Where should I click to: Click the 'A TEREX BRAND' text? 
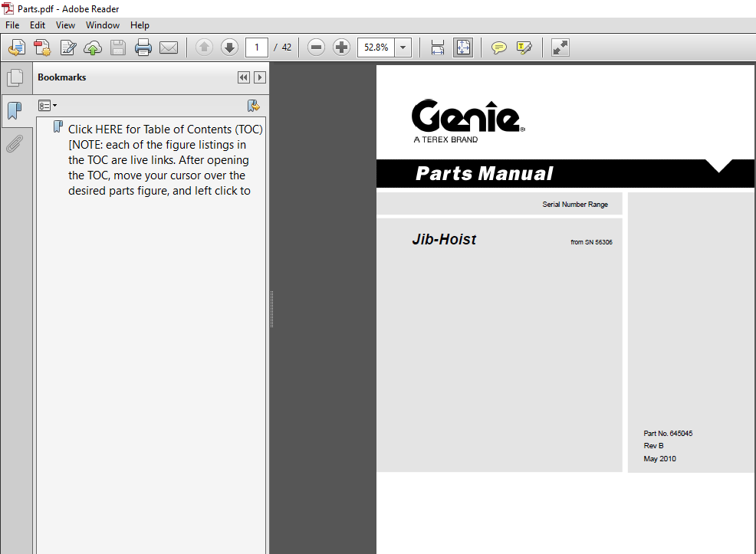pos(445,139)
